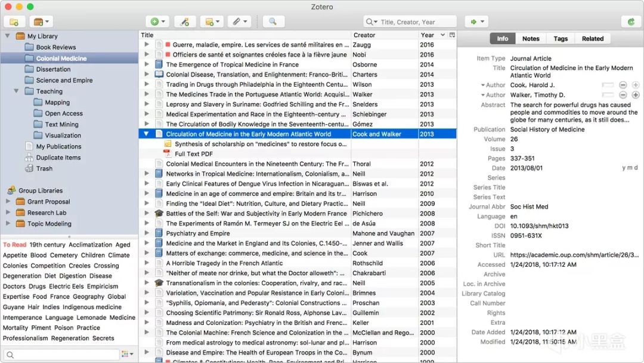Screen dimensions: 644x363
Task: Open the Full Text PDF attachment icon
Action: pos(167,154)
